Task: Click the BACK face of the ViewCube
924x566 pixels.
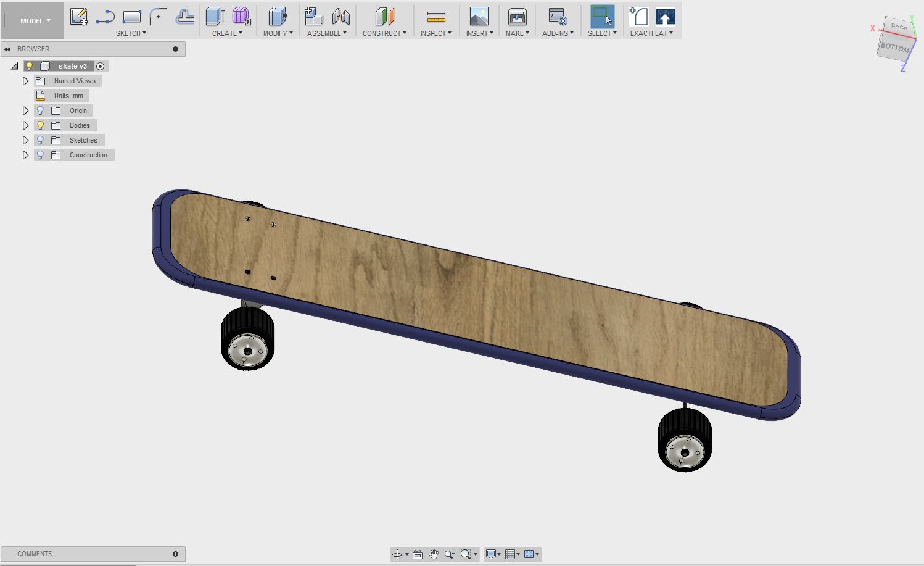Action: [x=899, y=26]
